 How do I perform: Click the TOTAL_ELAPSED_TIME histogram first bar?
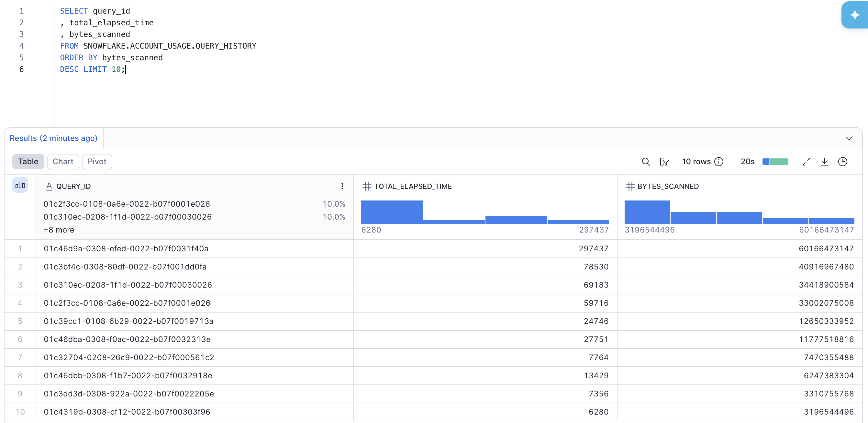coord(392,212)
